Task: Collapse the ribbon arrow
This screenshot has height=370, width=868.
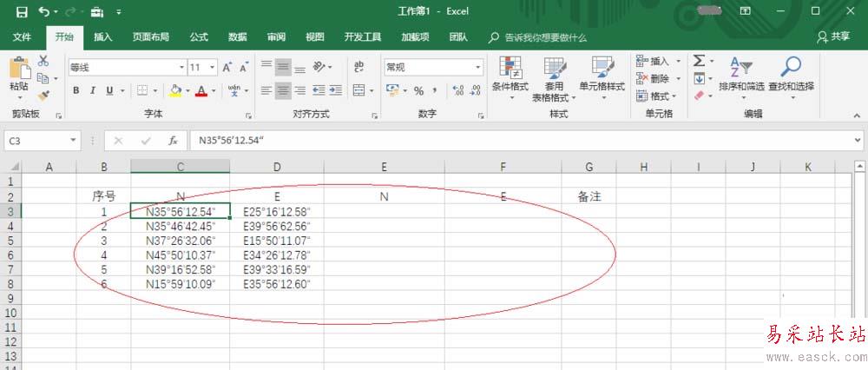Action: pyautogui.click(x=858, y=116)
